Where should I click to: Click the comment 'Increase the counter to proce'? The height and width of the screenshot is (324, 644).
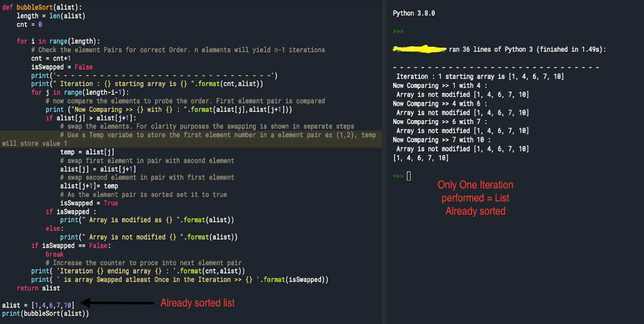[x=144, y=263]
